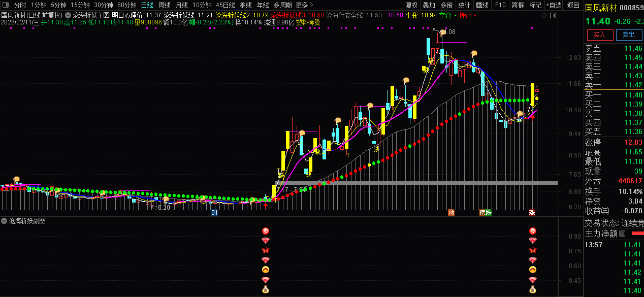Click the 标记 mark button
Screen dimensions: 644x297
(535, 5)
